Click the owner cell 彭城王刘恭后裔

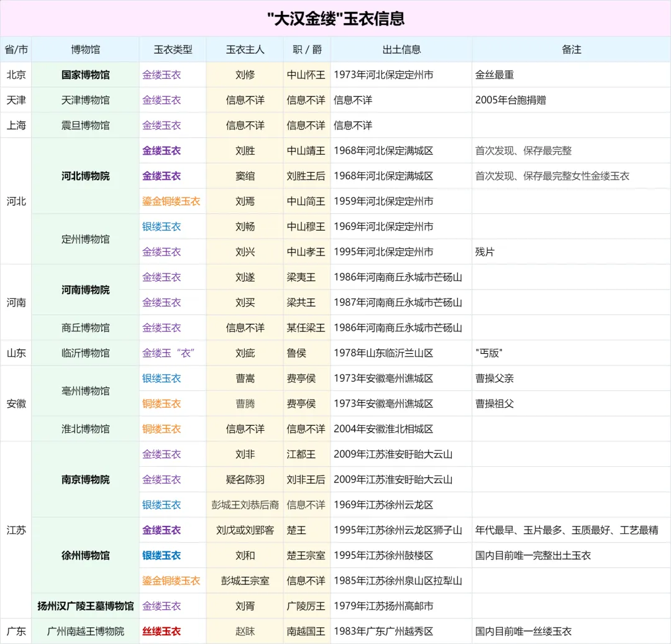click(245, 505)
